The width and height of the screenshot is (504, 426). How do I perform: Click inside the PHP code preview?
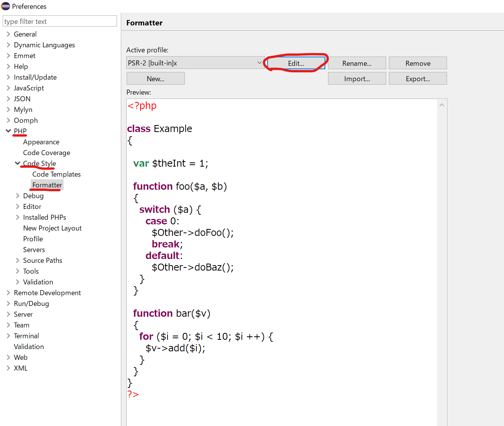coord(282,262)
